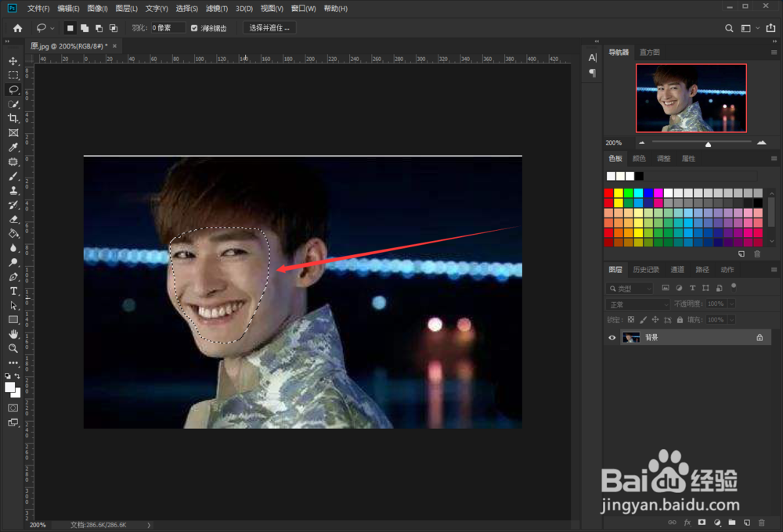Toggle the anti-alias checkbox

[x=194, y=28]
